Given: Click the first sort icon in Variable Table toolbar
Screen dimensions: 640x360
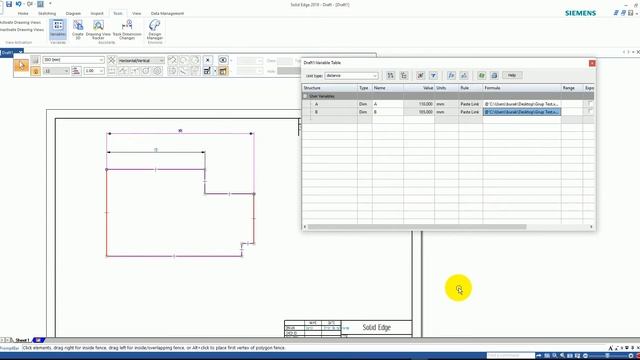Looking at the screenshot, I should pos(391,76).
